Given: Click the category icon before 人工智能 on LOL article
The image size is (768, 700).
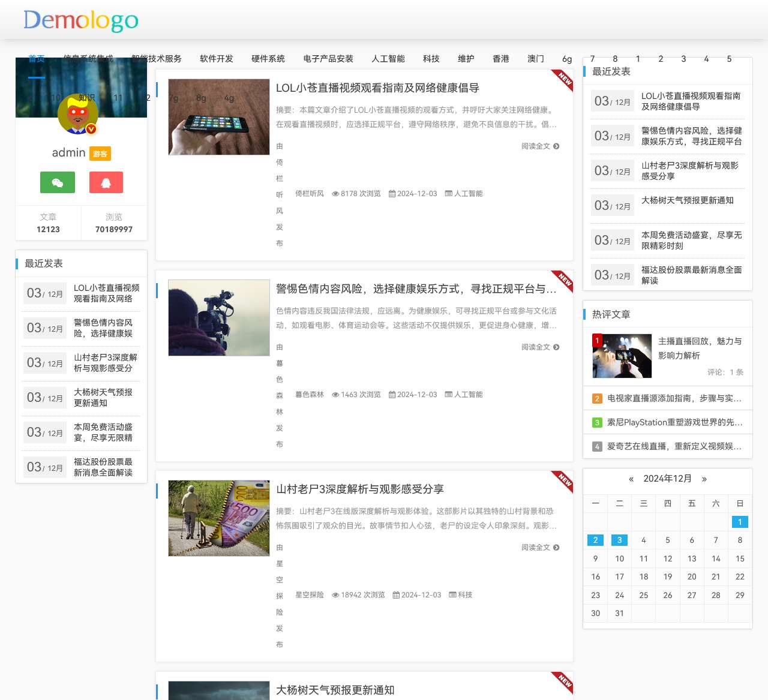Looking at the screenshot, I should (448, 194).
